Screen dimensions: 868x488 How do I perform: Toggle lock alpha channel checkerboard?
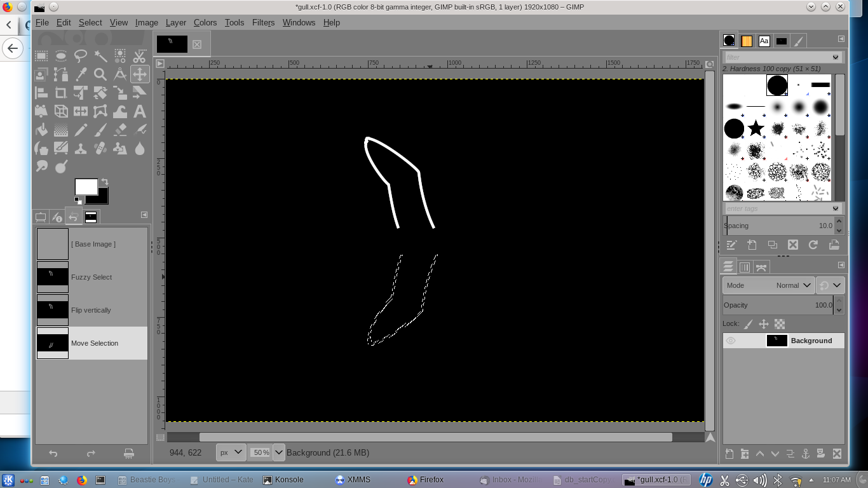click(780, 324)
